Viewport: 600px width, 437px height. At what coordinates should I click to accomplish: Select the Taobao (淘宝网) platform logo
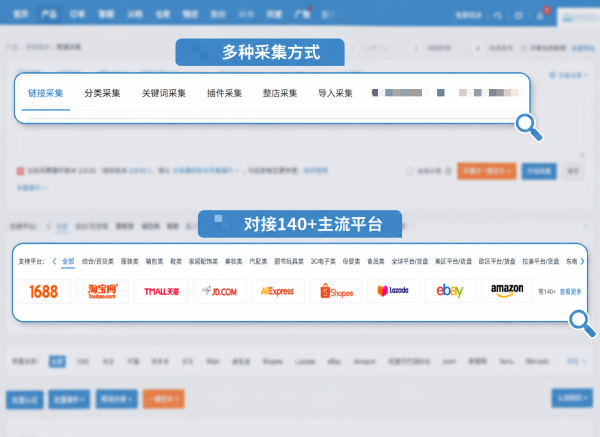[x=102, y=291]
